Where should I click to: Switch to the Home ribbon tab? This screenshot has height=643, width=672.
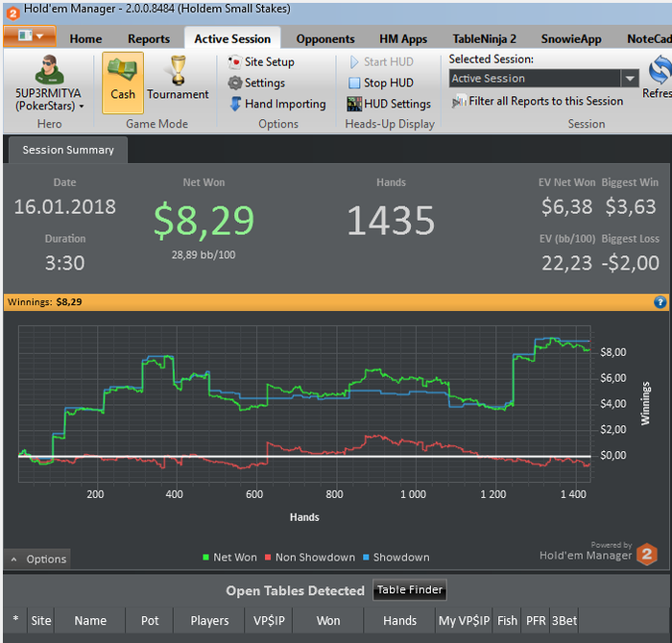(x=85, y=39)
